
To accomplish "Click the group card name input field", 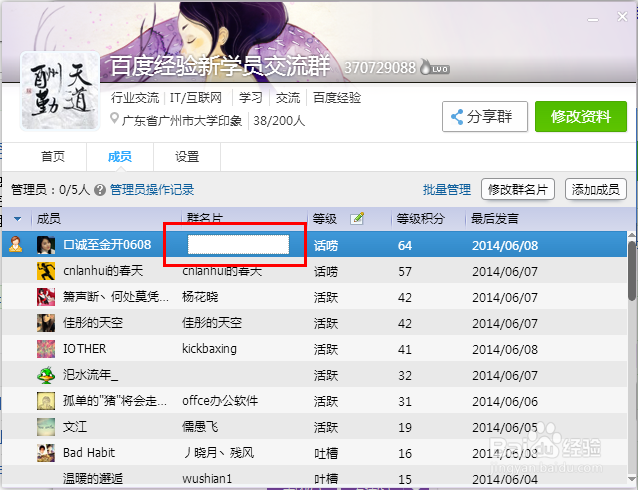I will pos(238,245).
